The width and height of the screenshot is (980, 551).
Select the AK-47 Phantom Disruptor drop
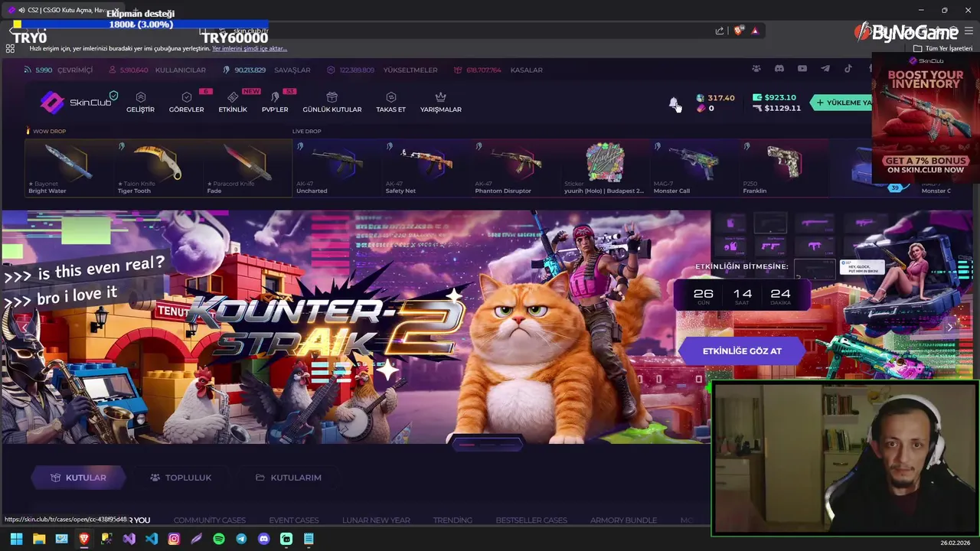(x=515, y=167)
